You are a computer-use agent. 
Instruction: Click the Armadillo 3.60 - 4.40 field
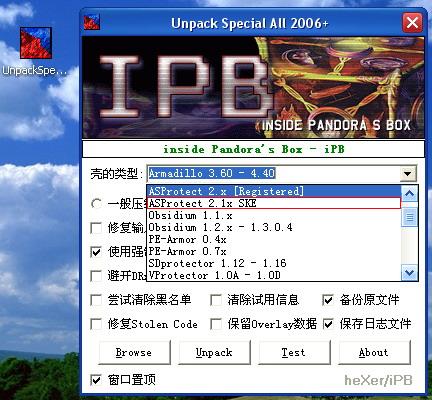[273, 173]
